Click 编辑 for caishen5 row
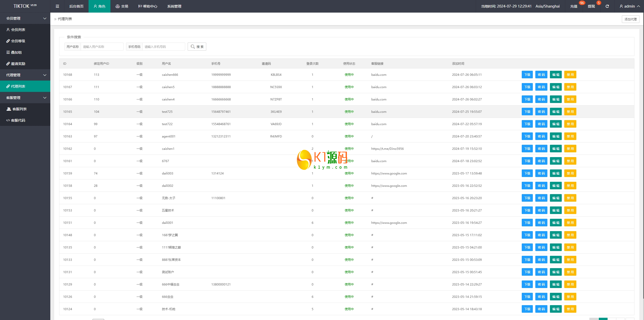Viewport: 644px width, 320px height. pos(556,87)
